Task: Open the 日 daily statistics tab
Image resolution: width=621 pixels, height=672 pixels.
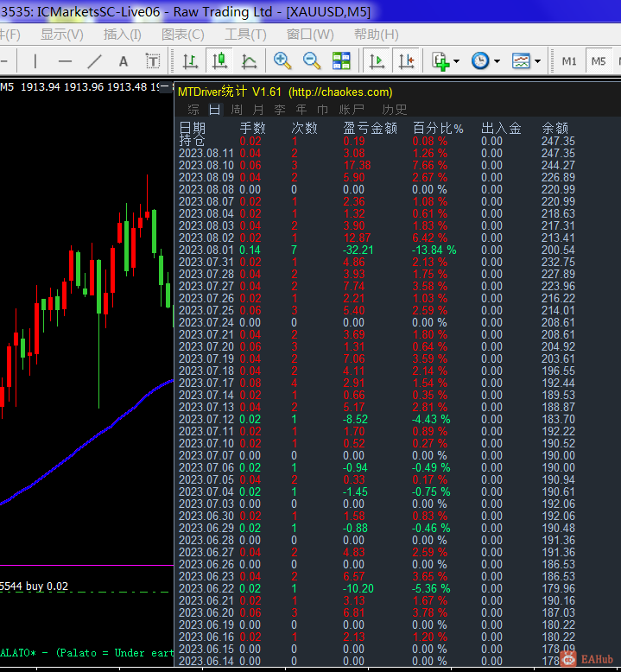Action: 215,110
